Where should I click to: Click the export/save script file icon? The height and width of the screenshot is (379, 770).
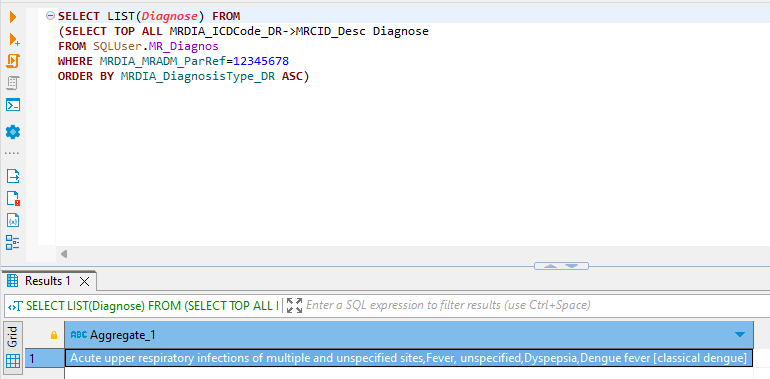coord(13,176)
